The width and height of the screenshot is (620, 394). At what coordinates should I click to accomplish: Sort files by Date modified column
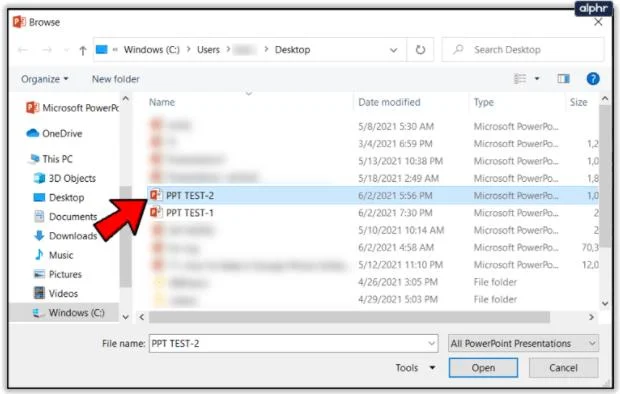point(389,102)
